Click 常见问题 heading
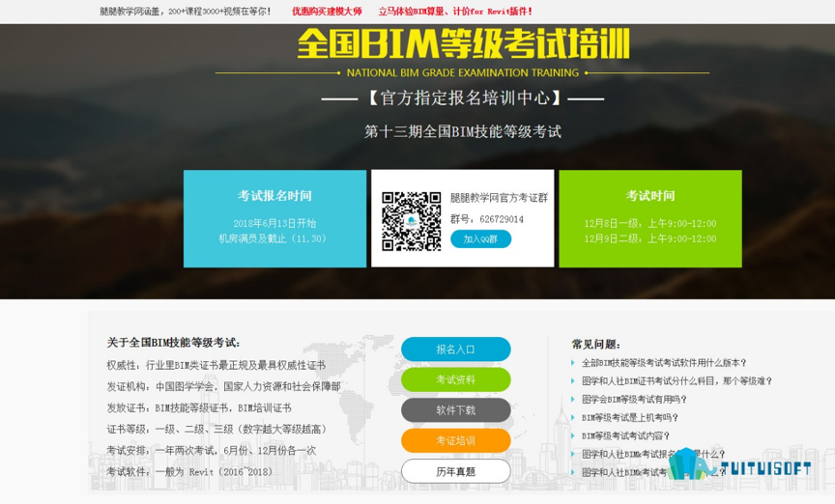835x504 pixels. [x=596, y=345]
